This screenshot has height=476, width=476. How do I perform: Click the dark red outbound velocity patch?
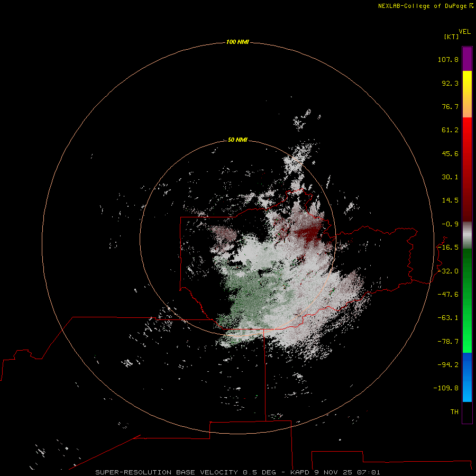(308, 234)
